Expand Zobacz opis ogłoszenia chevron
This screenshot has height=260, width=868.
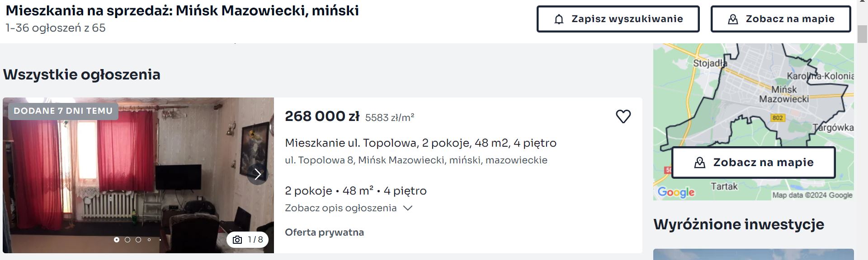coord(408,208)
